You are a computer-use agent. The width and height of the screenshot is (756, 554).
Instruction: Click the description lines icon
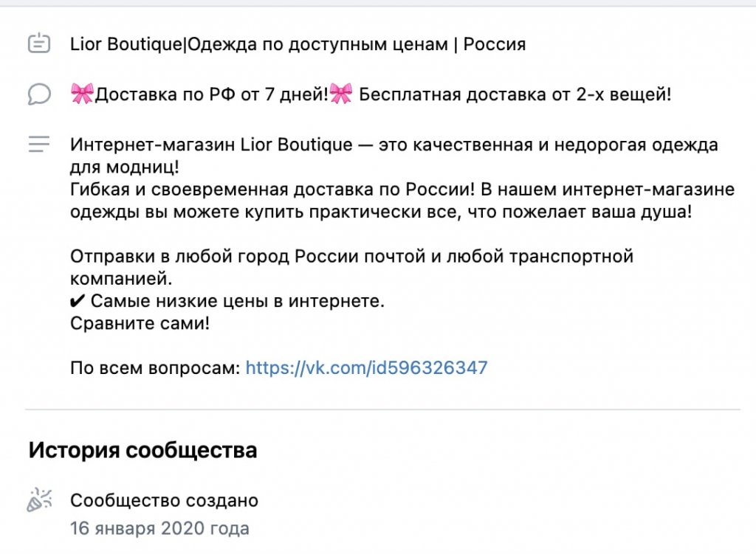(x=39, y=145)
